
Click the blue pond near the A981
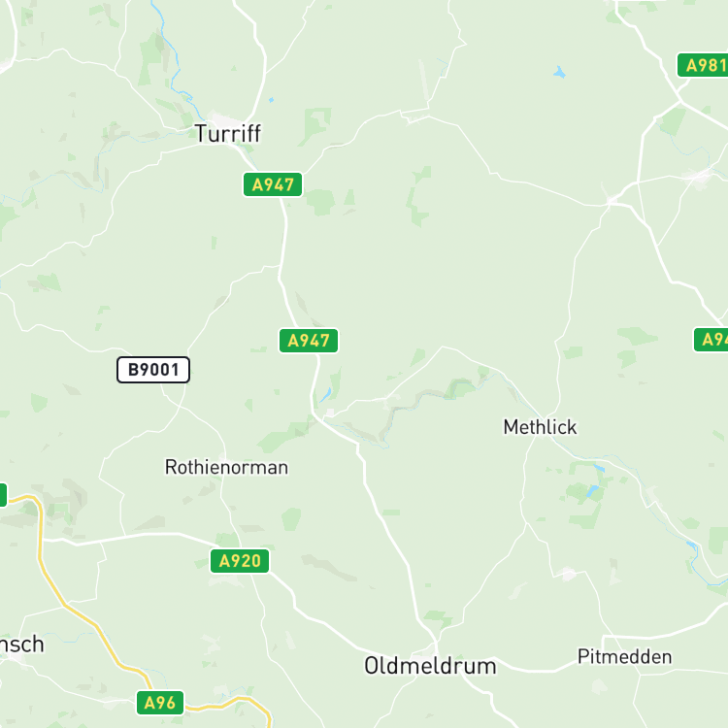point(559,73)
